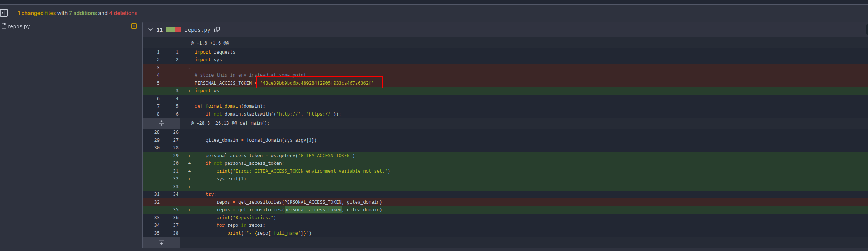This screenshot has height=251, width=868.
Task: Click the modified status icon beside repos.py
Action: click(x=134, y=26)
